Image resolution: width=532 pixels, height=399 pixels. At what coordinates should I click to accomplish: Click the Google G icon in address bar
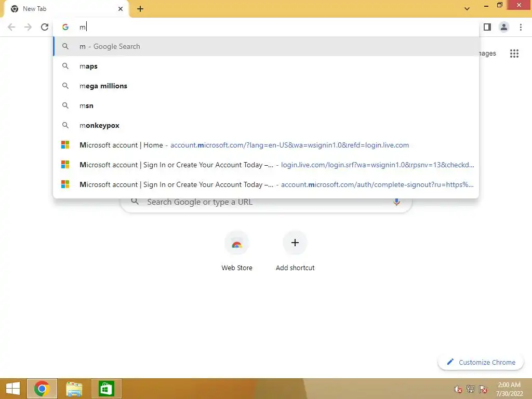tap(65, 27)
